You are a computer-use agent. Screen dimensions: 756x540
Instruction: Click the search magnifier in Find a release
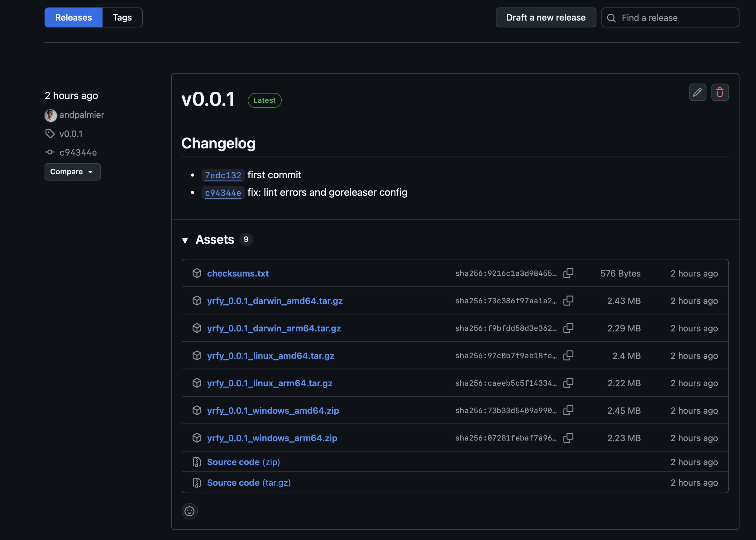[611, 18]
